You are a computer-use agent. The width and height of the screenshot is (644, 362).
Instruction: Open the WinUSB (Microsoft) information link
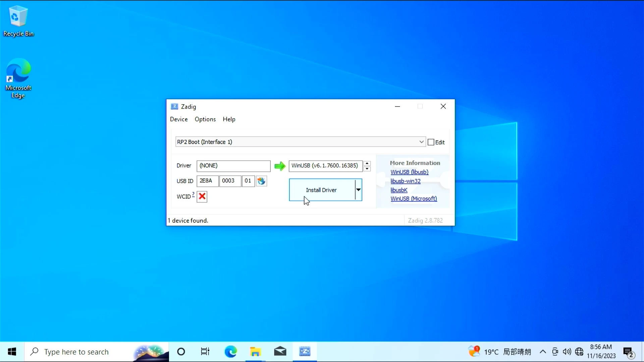point(414,199)
